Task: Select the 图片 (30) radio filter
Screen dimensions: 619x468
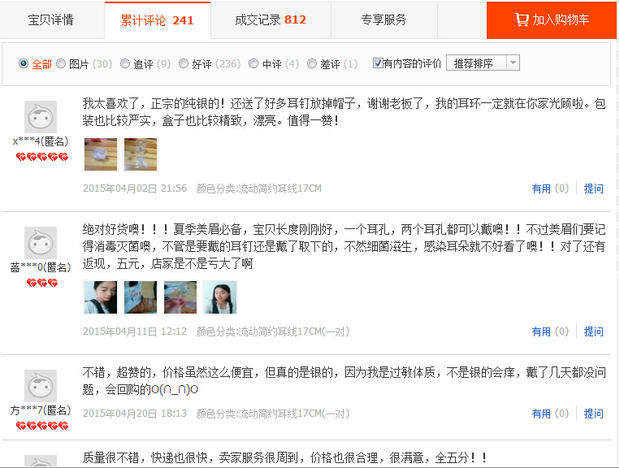Action: (61, 63)
